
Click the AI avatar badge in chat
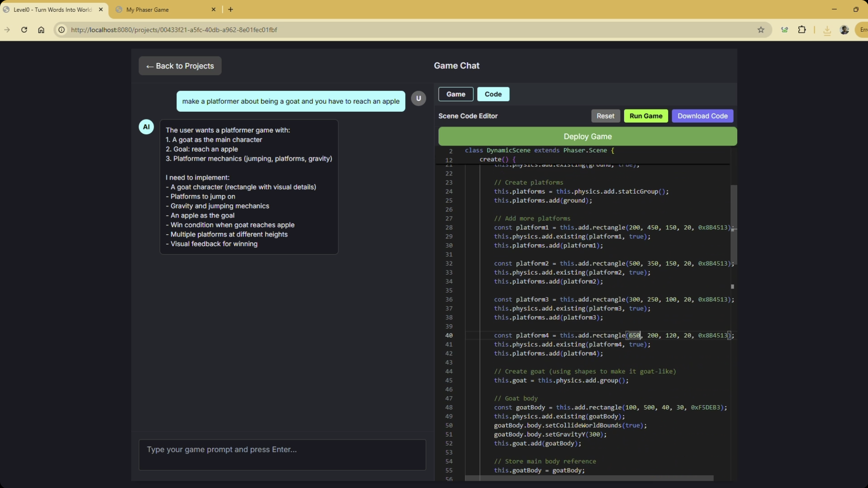click(x=146, y=127)
